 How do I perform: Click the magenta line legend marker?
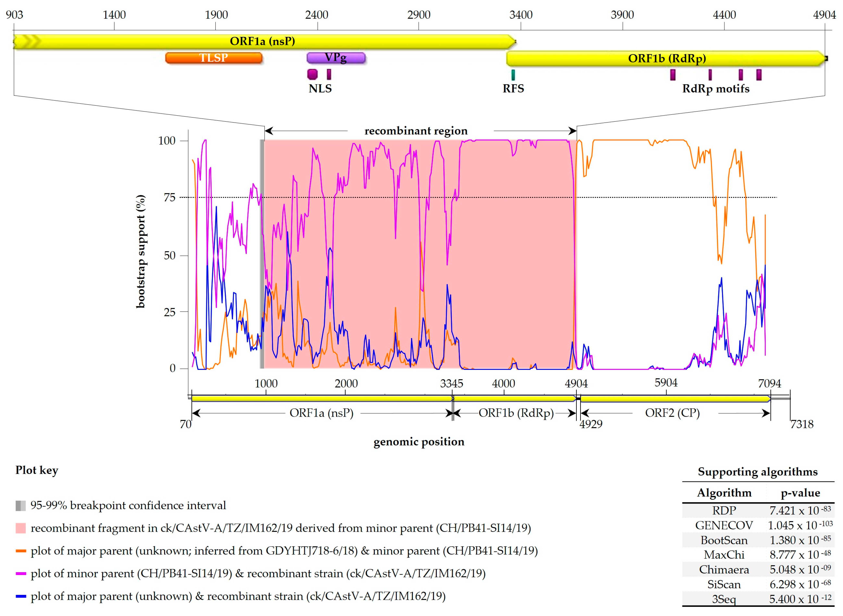21,574
